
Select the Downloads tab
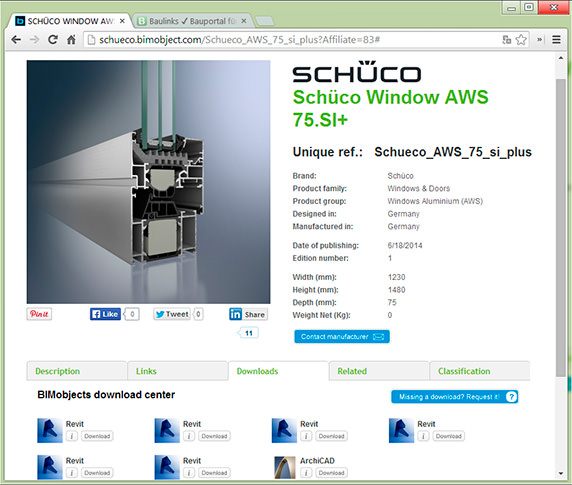(278, 371)
